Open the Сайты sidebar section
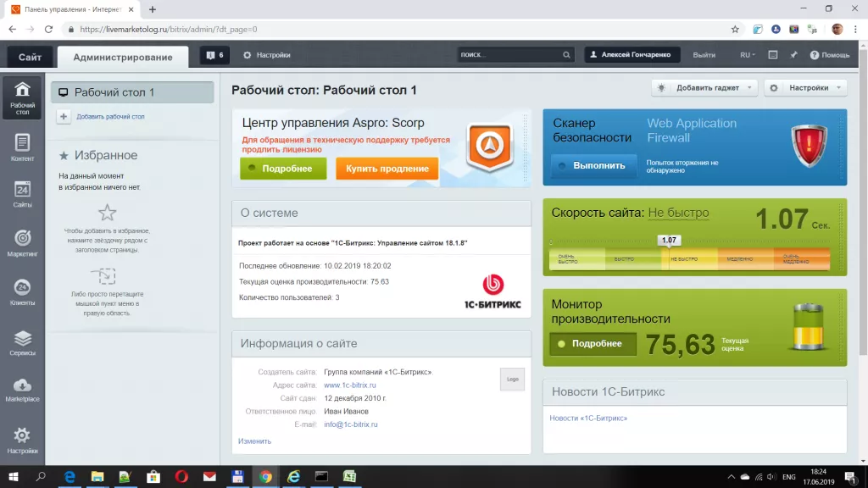The width and height of the screenshot is (868, 488). click(x=22, y=195)
